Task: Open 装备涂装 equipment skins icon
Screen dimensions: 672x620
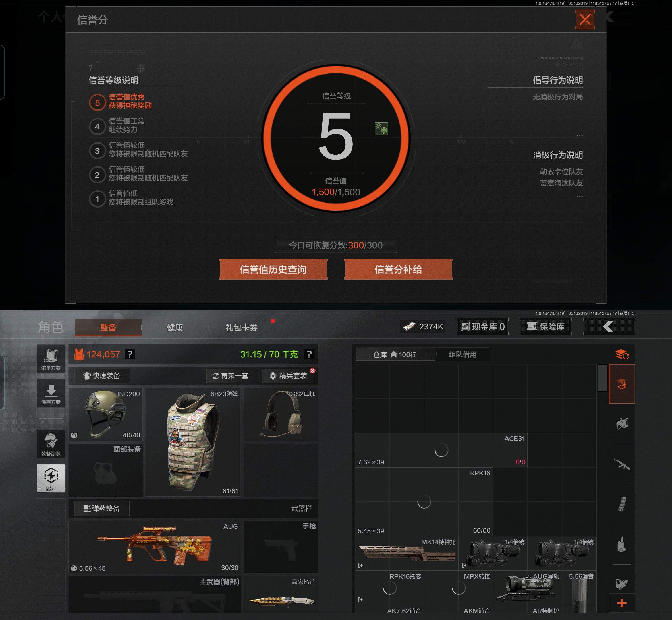Action: 51,443
